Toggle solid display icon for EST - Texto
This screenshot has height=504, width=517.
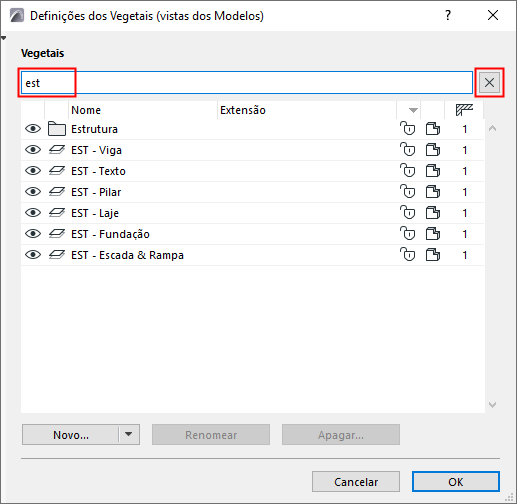(433, 171)
